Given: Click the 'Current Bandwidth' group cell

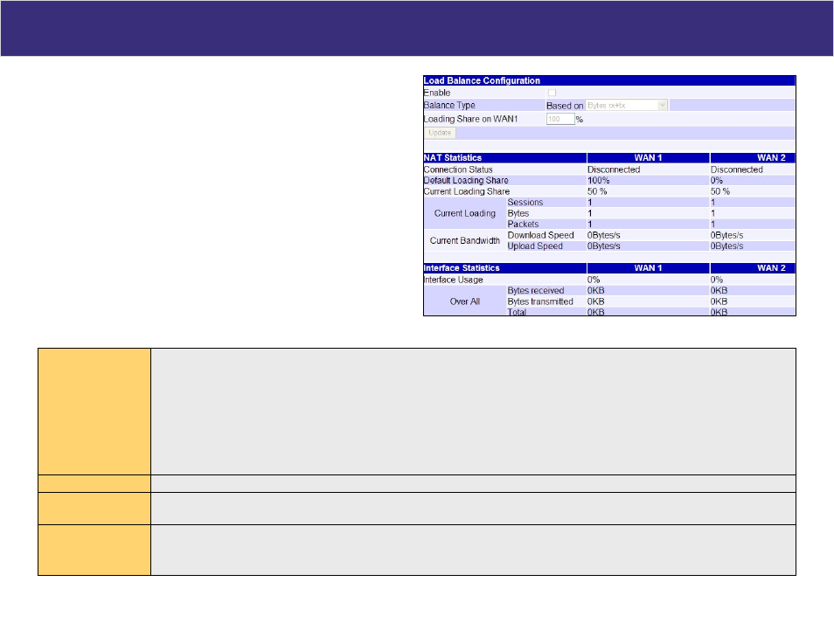Looking at the screenshot, I should [x=465, y=240].
